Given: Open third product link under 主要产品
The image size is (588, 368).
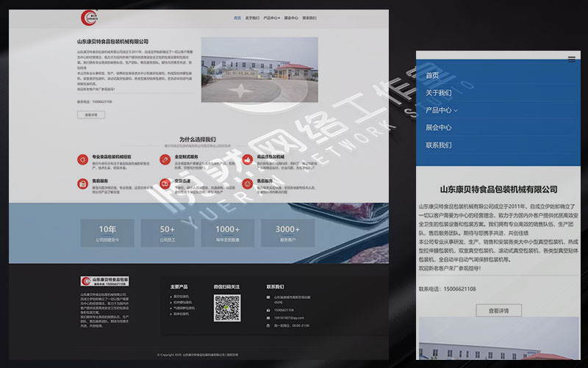Looking at the screenshot, I should tap(184, 308).
